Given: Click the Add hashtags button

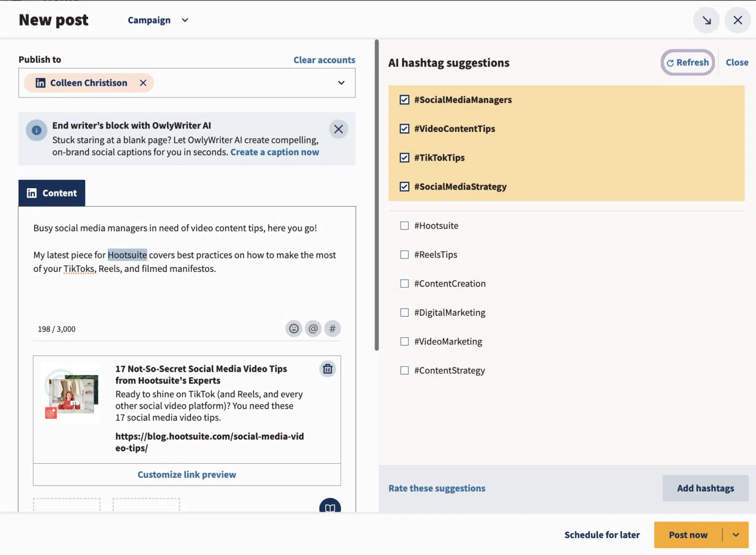Looking at the screenshot, I should click(705, 488).
